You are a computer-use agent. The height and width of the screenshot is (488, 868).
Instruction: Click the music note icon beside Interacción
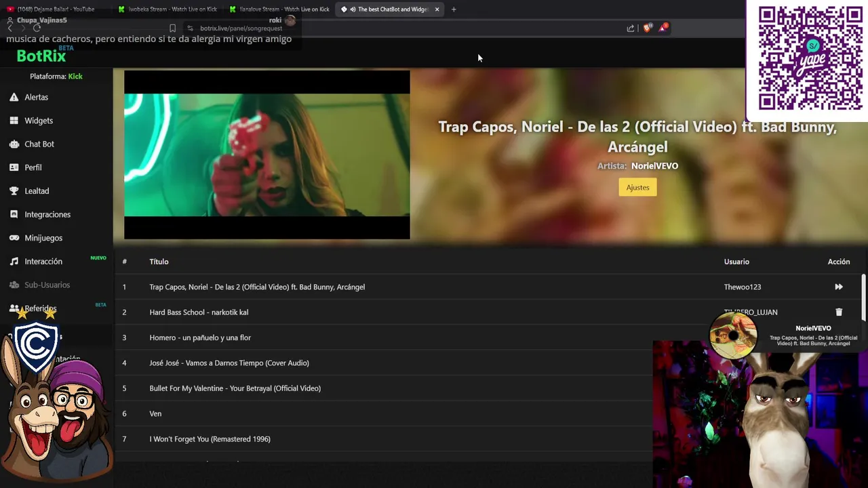(x=14, y=262)
